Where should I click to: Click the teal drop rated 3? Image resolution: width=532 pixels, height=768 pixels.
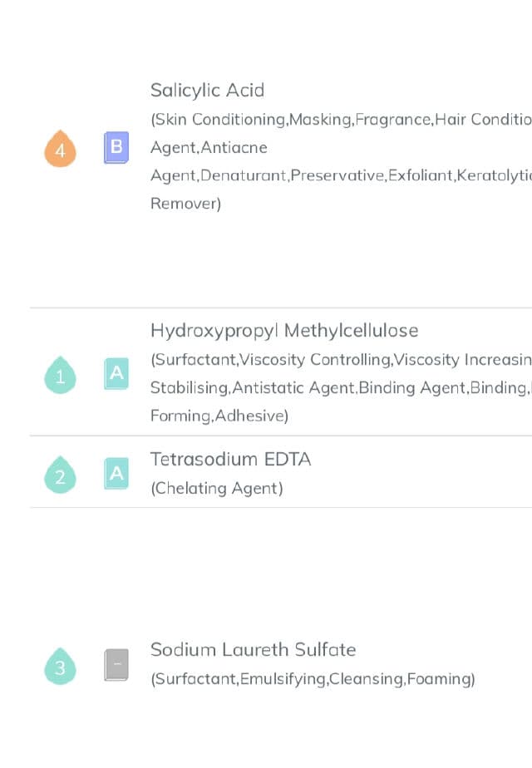coord(60,667)
